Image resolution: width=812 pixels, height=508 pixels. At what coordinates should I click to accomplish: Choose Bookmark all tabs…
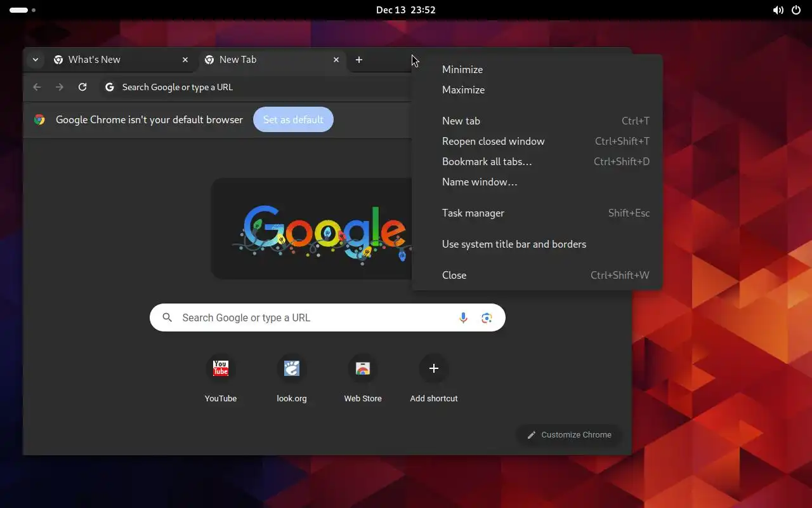pyautogui.click(x=537, y=161)
